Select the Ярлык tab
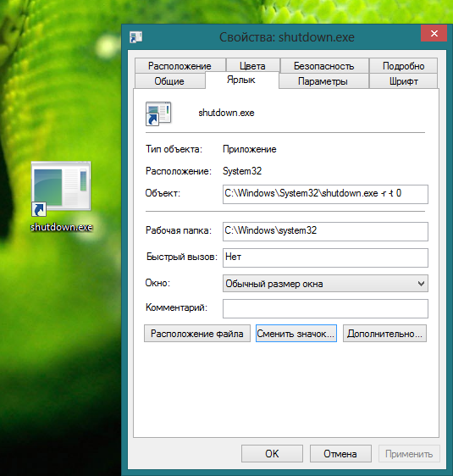Image resolution: width=453 pixels, height=476 pixels. (x=241, y=80)
